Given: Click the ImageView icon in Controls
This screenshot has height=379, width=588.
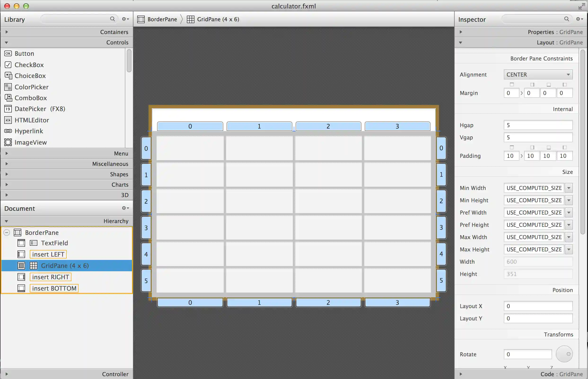Looking at the screenshot, I should pyautogui.click(x=8, y=142).
